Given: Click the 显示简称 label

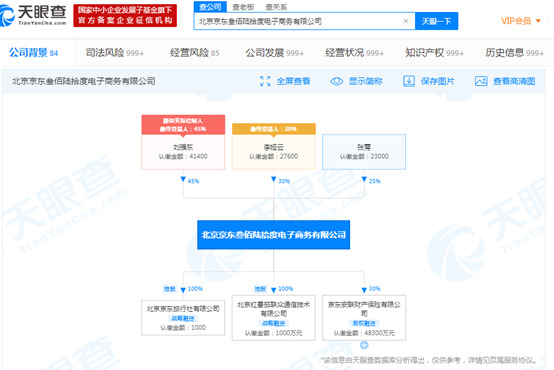Looking at the screenshot, I should (366, 81).
